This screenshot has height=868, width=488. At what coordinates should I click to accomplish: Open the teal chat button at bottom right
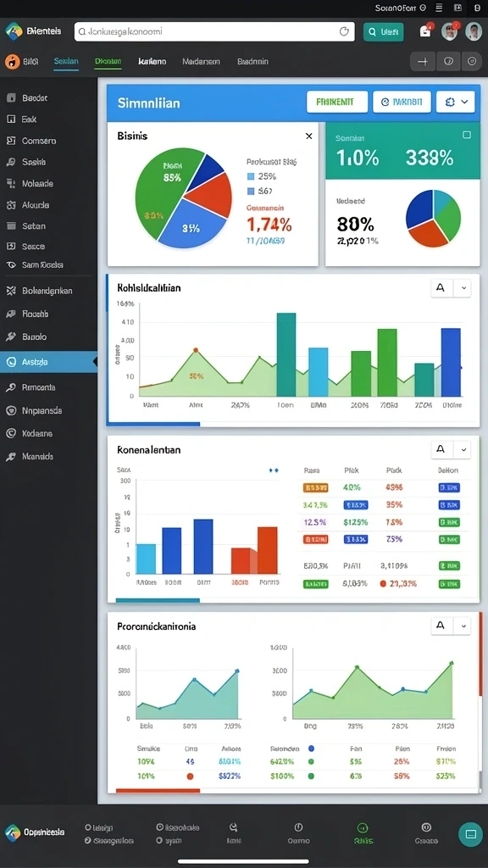[470, 834]
